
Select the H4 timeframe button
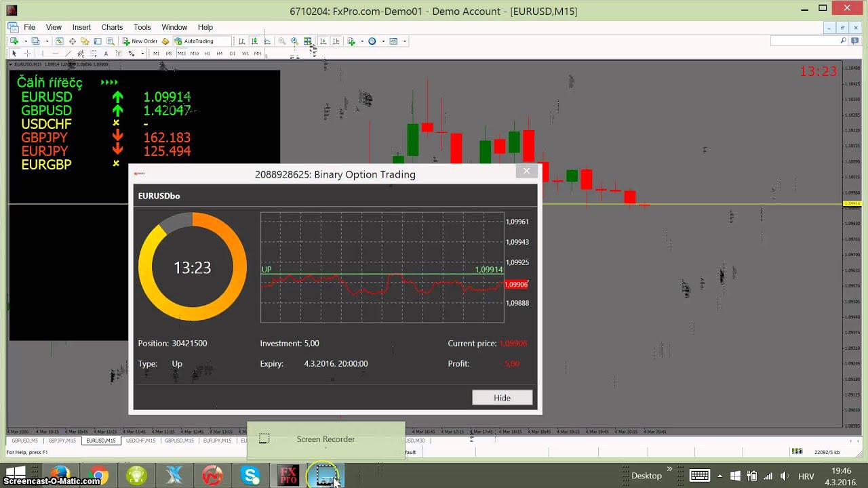pos(220,54)
